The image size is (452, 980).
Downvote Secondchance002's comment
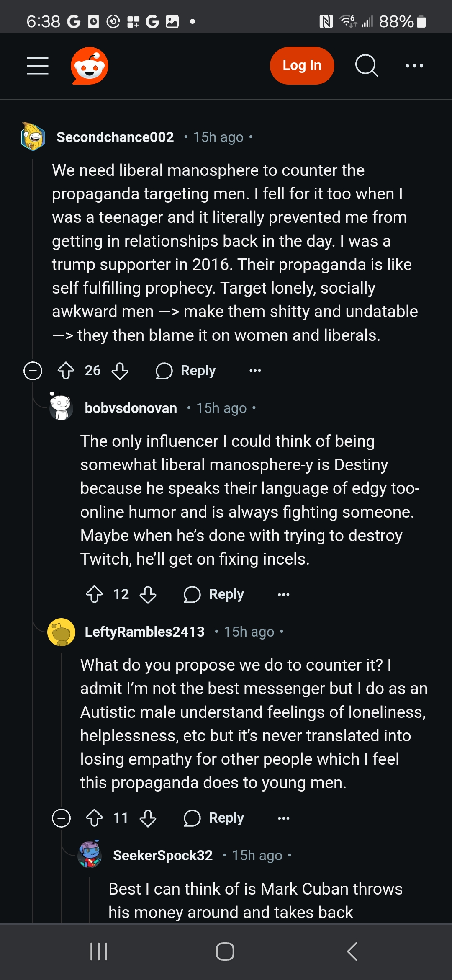click(x=120, y=371)
